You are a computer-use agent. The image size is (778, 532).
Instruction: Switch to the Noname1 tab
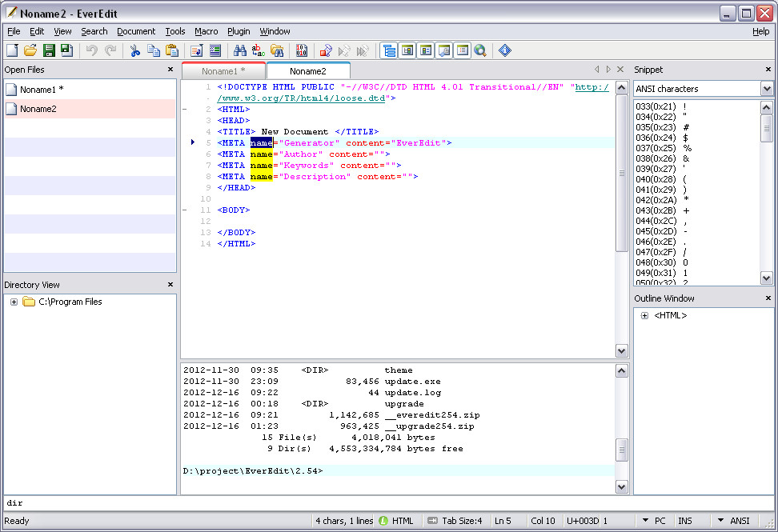(223, 71)
